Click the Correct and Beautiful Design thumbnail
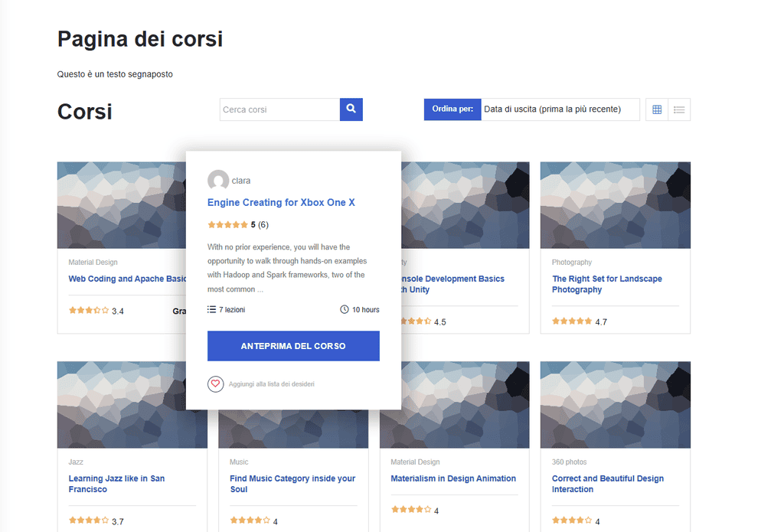Viewport: 784px width, 532px height. 616,405
